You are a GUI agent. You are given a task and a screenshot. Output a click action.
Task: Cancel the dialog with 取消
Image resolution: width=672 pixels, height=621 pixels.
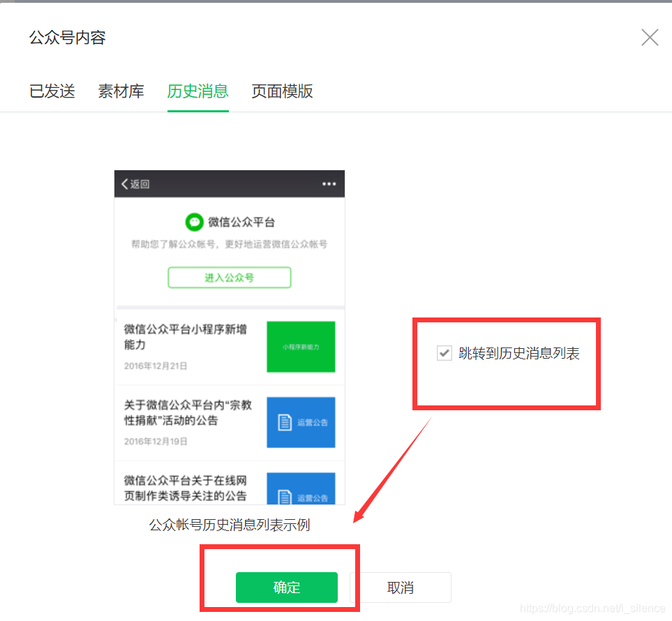pyautogui.click(x=401, y=587)
